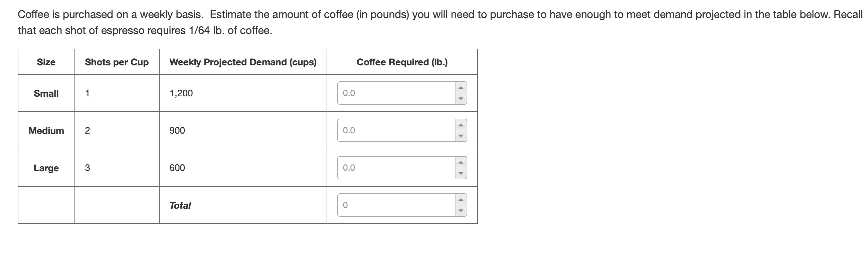Screen dimensions: 868x253
Task: Select the Small row coffee input field
Action: [391, 93]
